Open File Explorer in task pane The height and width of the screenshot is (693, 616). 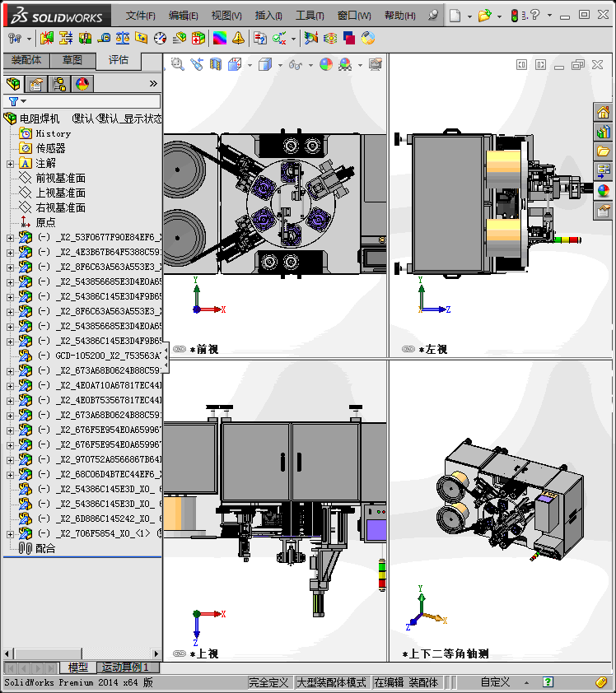(603, 151)
